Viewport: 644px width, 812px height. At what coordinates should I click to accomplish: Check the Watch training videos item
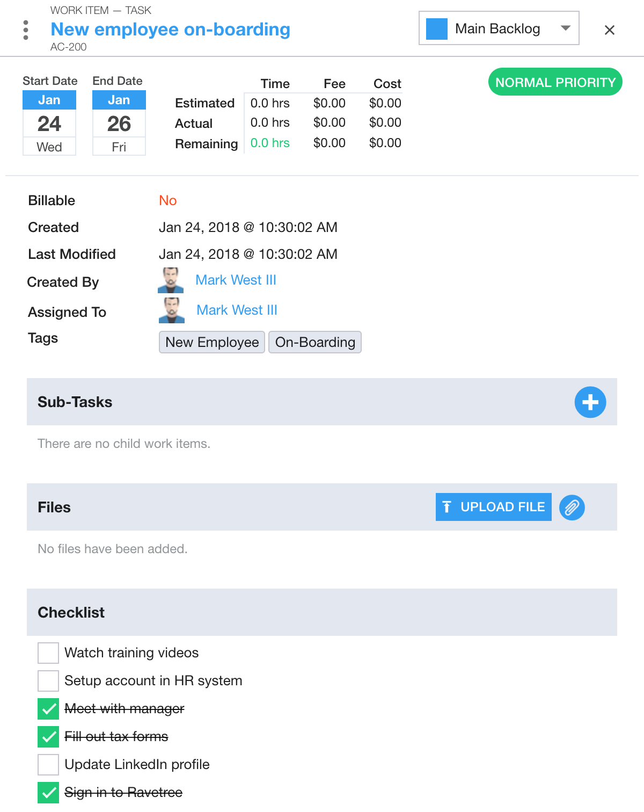point(48,653)
